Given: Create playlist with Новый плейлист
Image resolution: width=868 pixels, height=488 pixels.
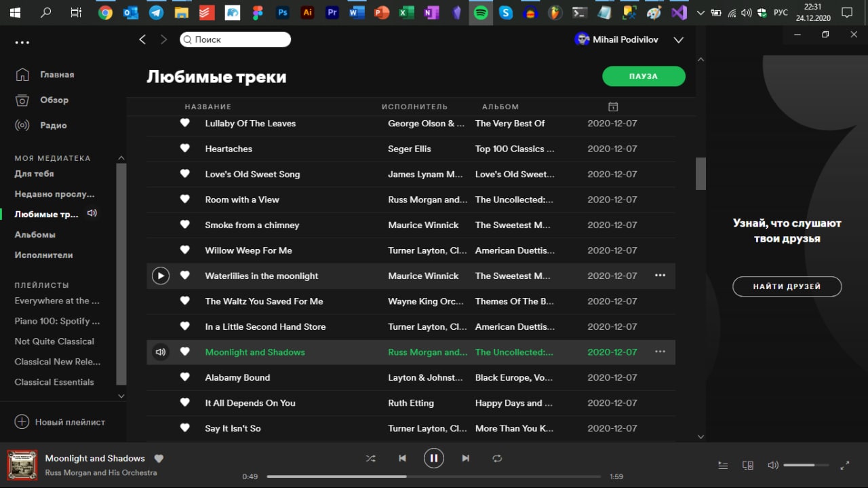Looking at the screenshot, I should click(x=60, y=422).
